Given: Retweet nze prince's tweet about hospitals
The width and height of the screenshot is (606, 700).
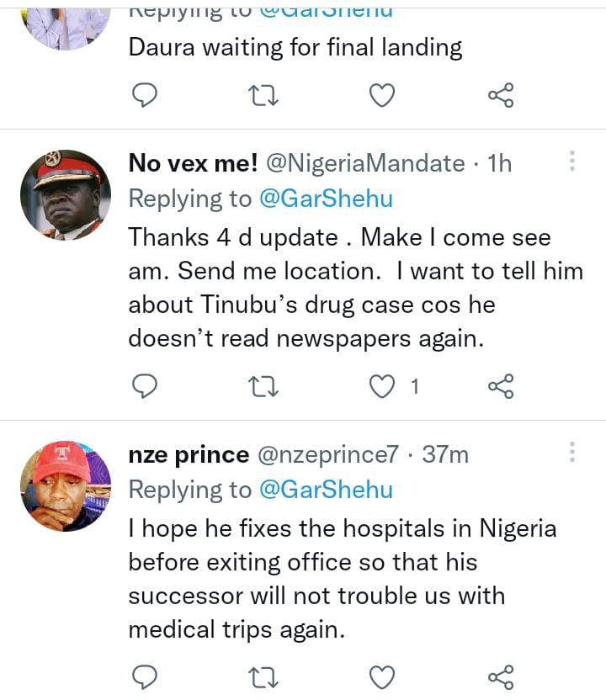Looking at the screenshot, I should coord(263,676).
